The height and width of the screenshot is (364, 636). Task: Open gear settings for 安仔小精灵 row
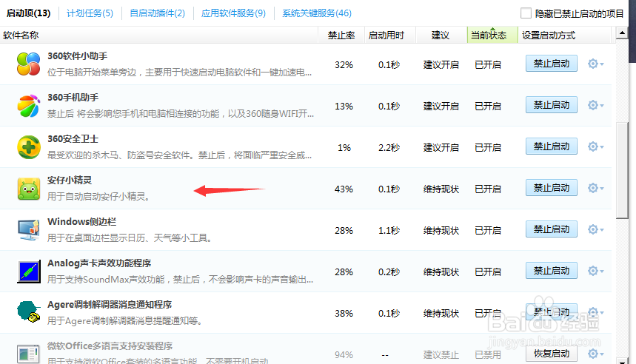595,188
